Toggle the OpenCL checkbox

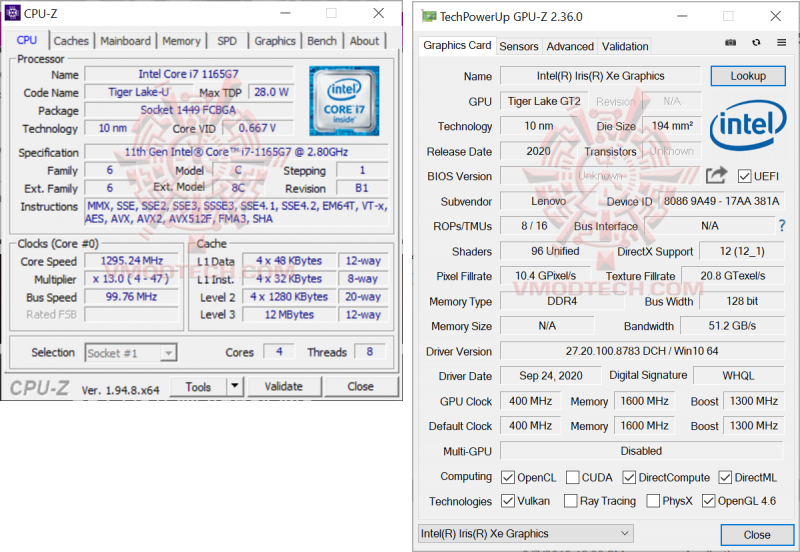click(x=508, y=478)
